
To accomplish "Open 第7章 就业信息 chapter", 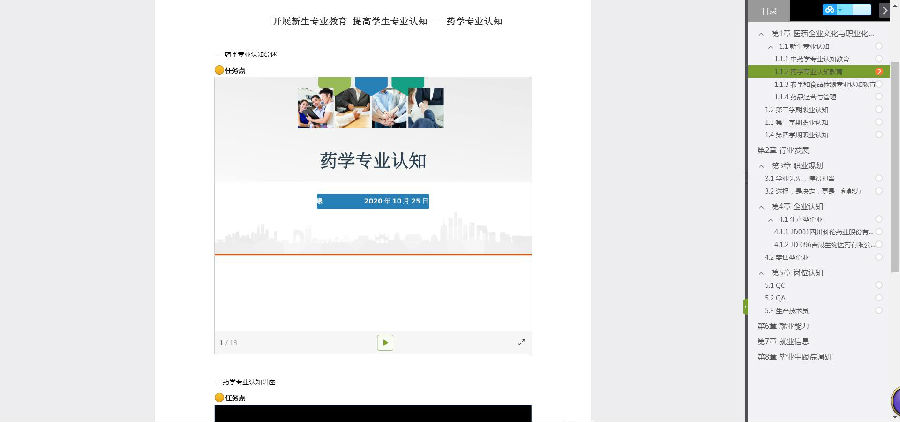I will pos(783,341).
